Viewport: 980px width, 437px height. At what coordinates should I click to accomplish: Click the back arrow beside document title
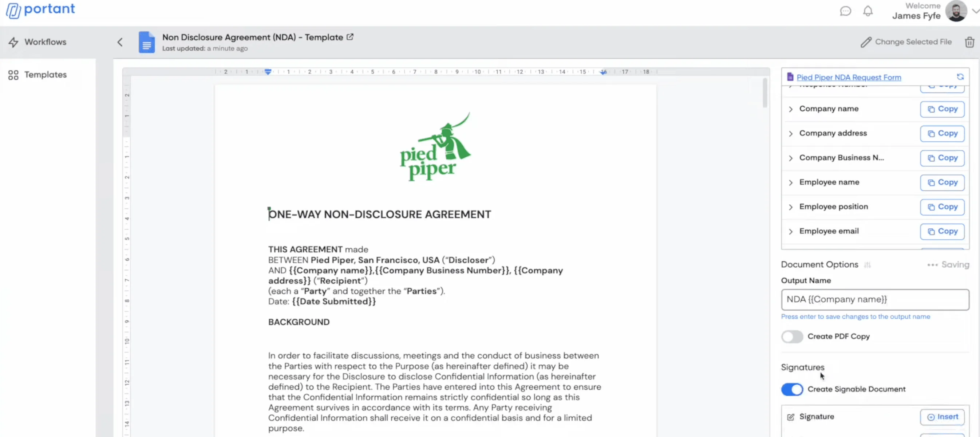click(x=120, y=42)
